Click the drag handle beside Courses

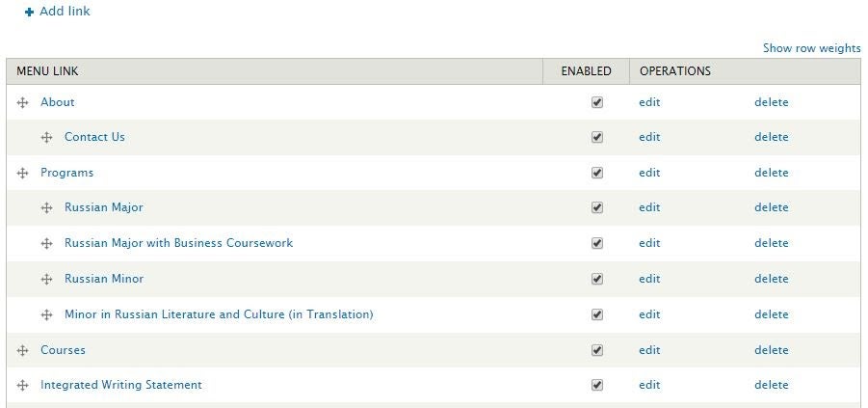(22, 351)
